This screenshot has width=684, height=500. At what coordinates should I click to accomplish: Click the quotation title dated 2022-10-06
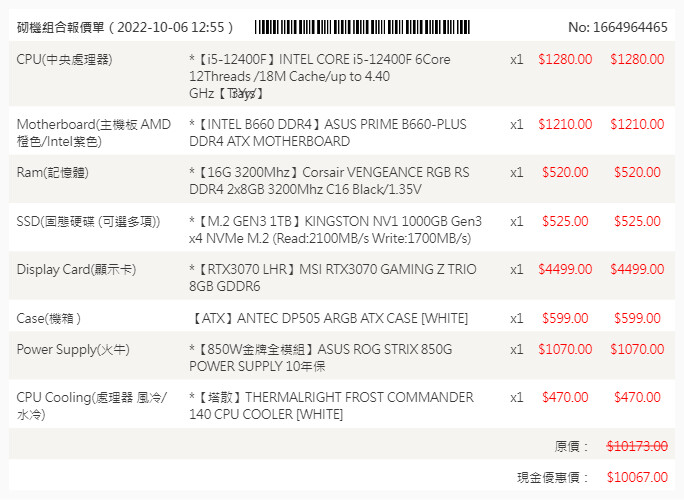pyautogui.click(x=125, y=27)
